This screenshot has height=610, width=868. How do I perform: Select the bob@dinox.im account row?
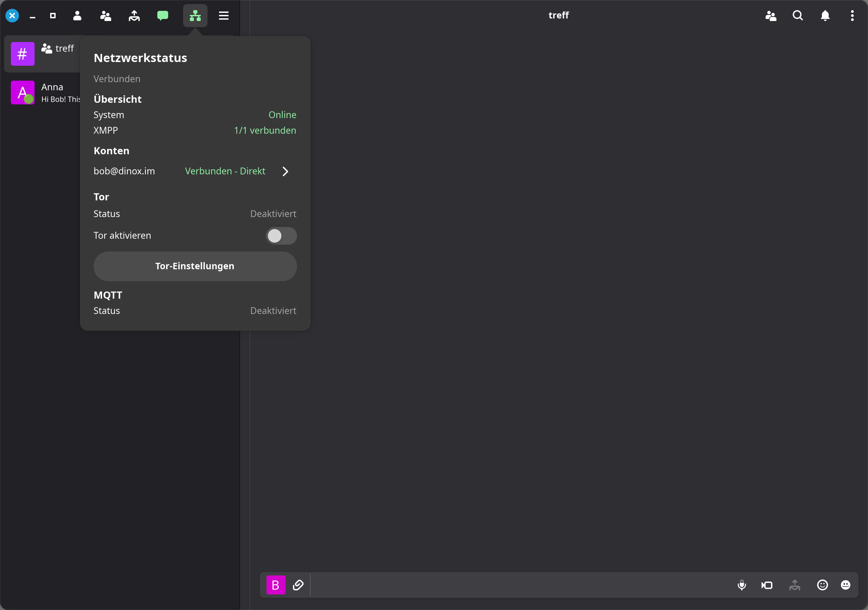click(195, 171)
